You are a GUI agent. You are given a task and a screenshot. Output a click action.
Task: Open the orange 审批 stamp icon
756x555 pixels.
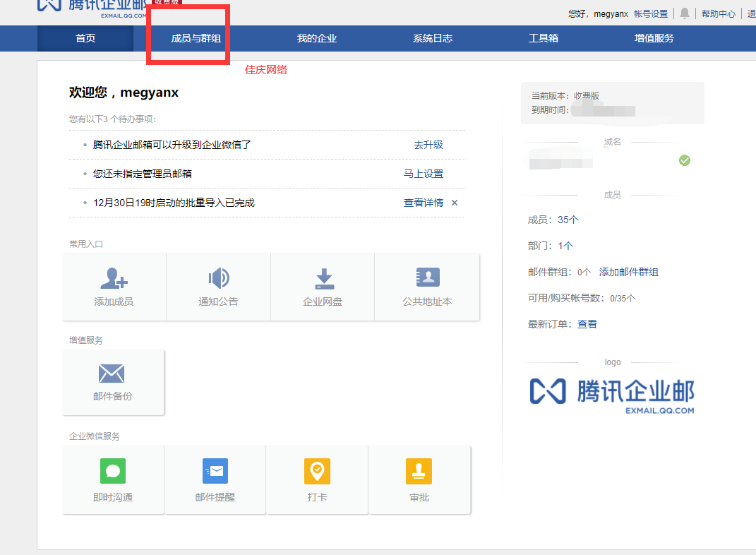[419, 470]
